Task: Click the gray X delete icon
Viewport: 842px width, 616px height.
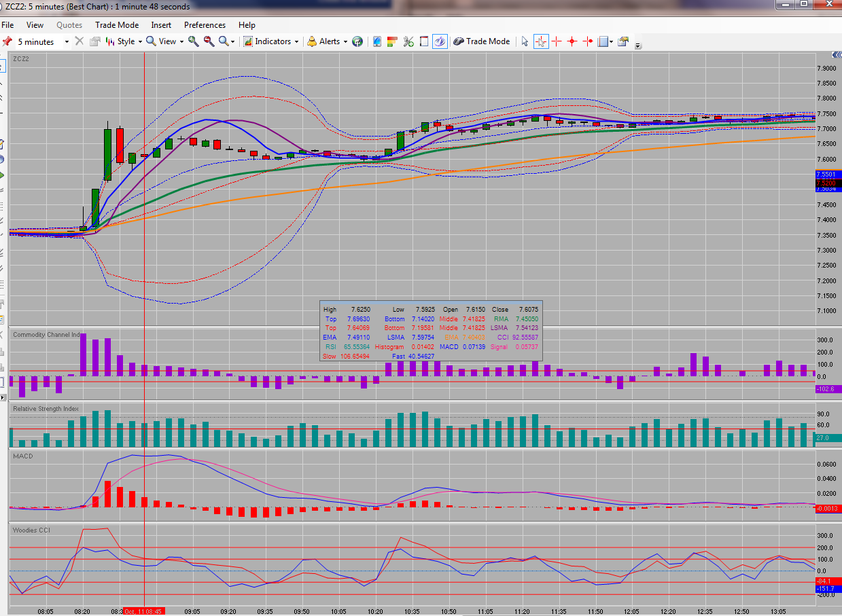Action: 80,41
